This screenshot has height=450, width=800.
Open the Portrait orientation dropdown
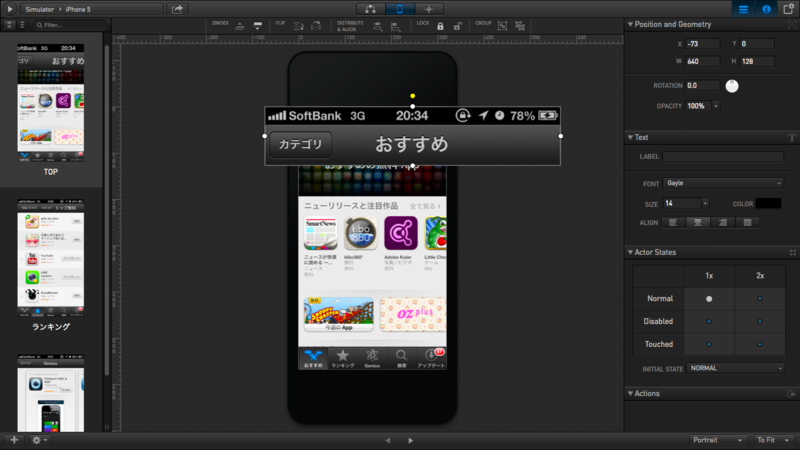717,440
